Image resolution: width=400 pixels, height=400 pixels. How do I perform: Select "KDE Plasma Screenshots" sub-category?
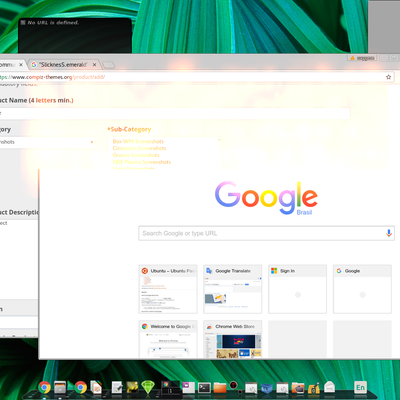[x=142, y=162]
